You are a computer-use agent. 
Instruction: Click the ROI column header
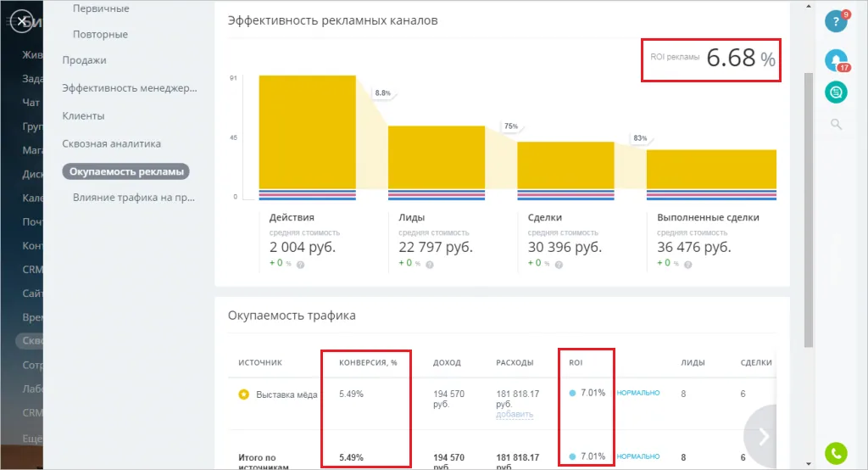coord(576,362)
